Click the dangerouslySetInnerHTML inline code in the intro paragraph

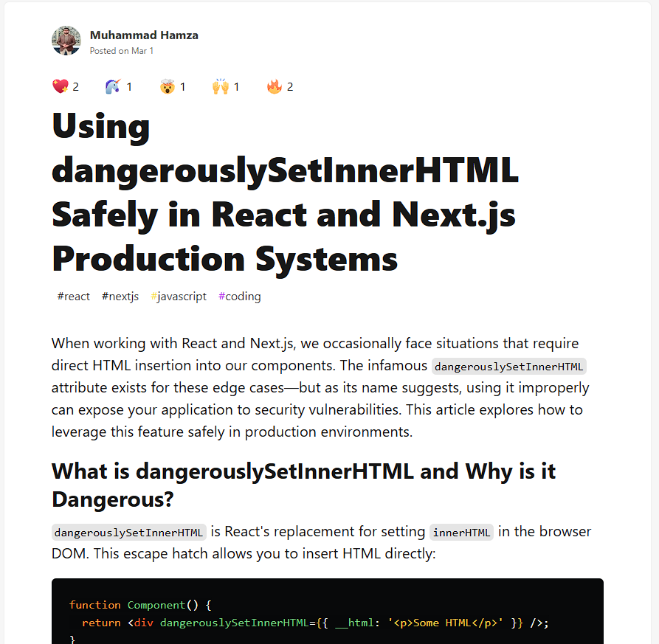[x=509, y=367]
